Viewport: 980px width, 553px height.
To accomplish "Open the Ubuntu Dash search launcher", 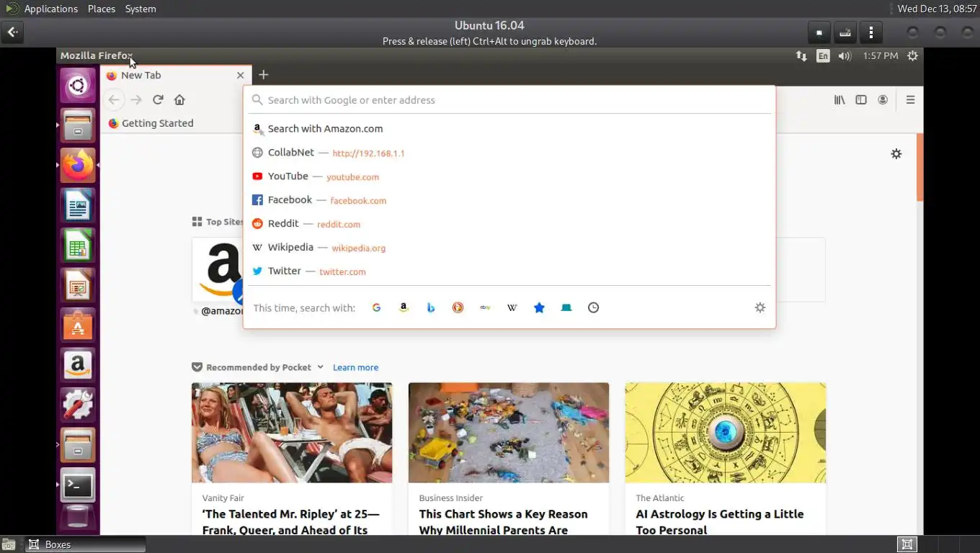I will pos(78,86).
